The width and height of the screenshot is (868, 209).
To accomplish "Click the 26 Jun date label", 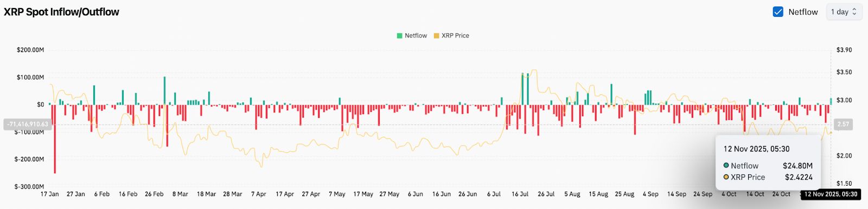I will [x=468, y=194].
